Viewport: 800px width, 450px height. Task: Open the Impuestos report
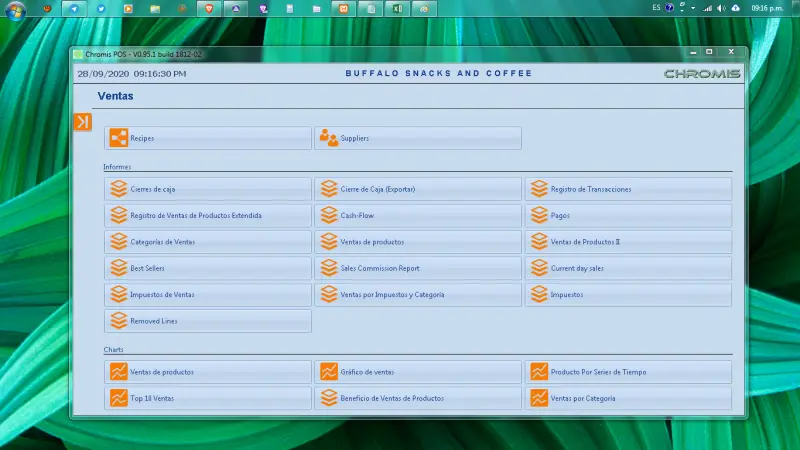point(628,294)
